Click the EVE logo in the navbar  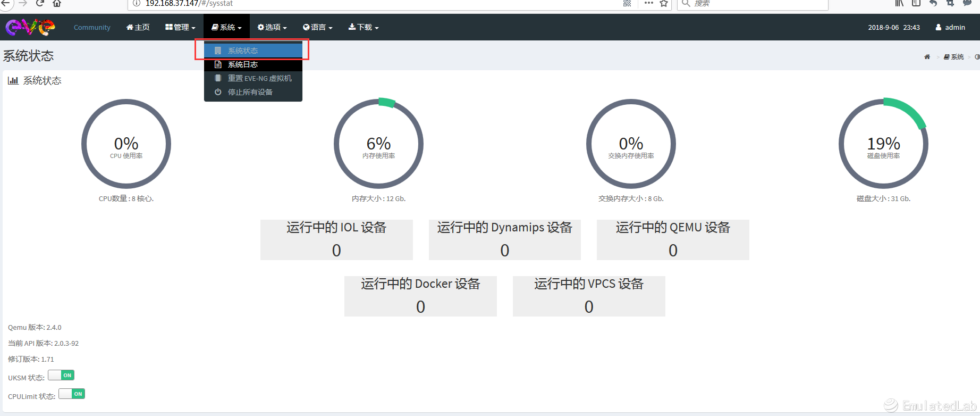pos(30,27)
